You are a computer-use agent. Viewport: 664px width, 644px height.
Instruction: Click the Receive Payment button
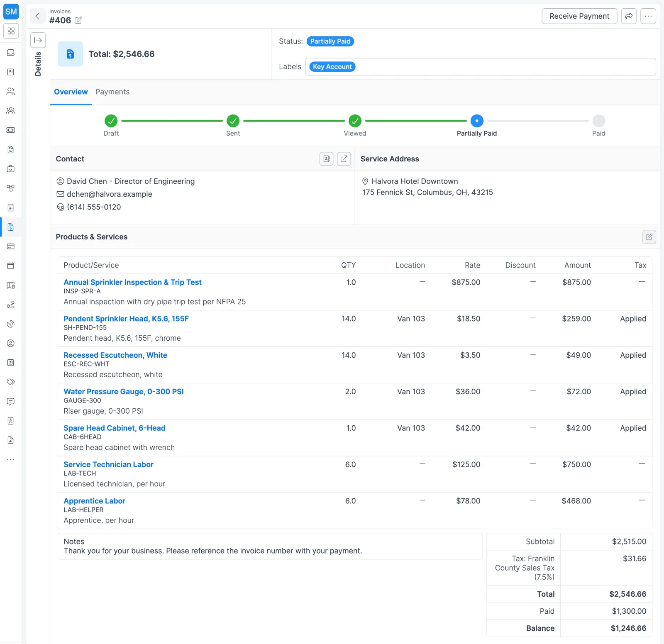point(579,16)
